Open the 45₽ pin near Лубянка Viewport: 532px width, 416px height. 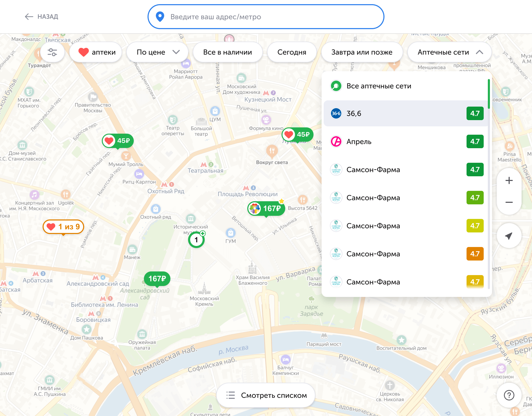298,135
